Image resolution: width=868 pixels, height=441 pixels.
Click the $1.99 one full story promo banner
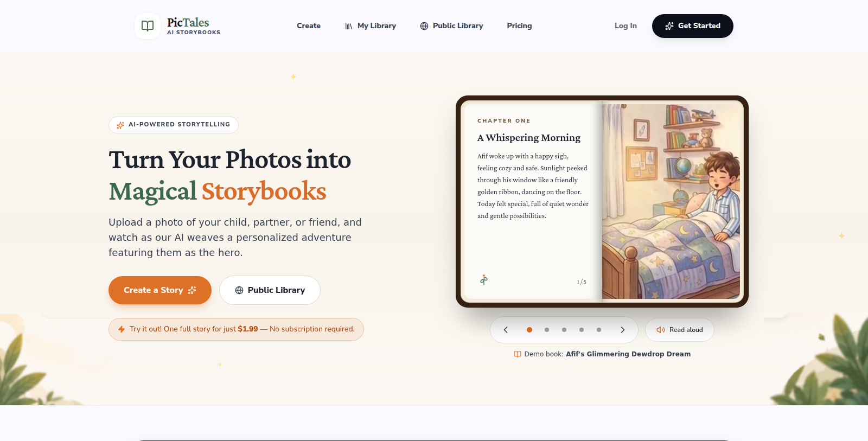[236, 329]
